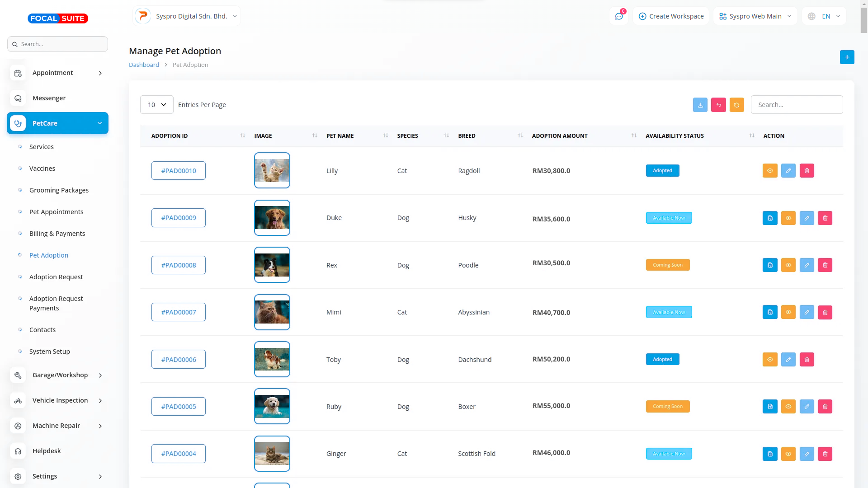The height and width of the screenshot is (488, 868).
Task: View details of Toby adoption
Action: 770,360
